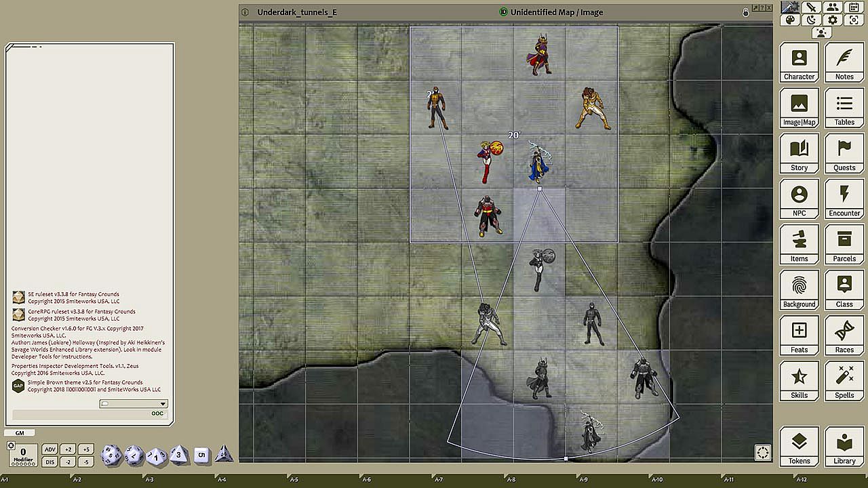The width and height of the screenshot is (868, 488).
Task: Toggle the ADV advantage button
Action: pos(50,449)
